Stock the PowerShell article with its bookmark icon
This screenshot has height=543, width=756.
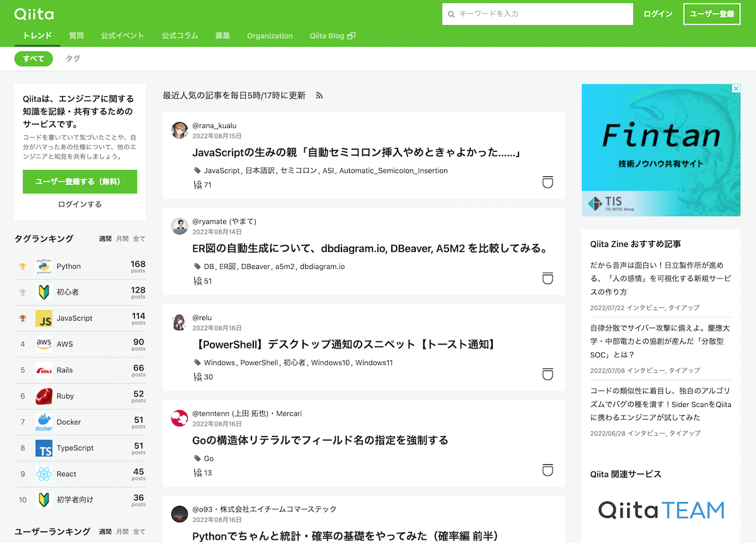pyautogui.click(x=547, y=374)
